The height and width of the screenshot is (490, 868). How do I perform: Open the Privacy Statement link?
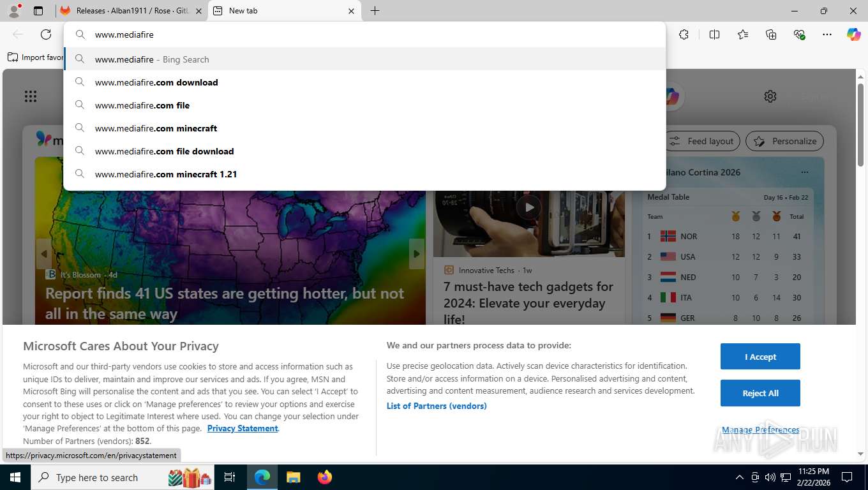(x=243, y=428)
